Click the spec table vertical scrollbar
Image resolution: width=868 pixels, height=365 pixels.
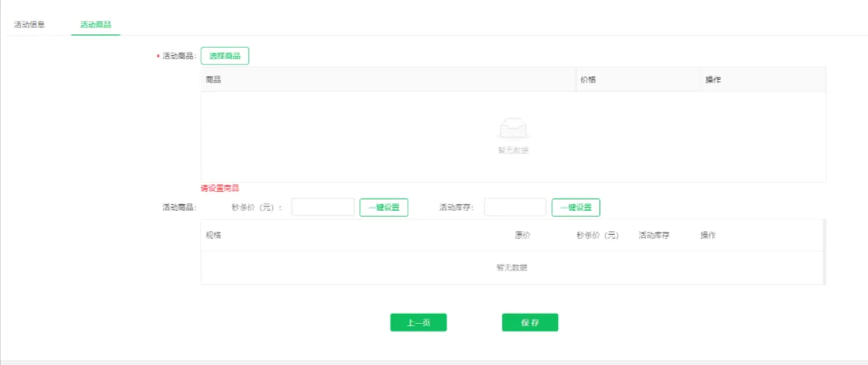coord(823,252)
